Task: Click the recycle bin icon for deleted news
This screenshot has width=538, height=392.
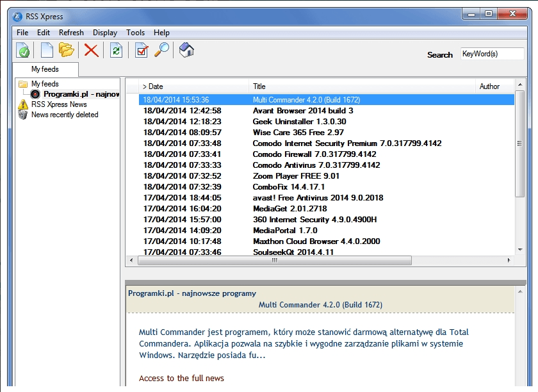Action: pos(23,115)
